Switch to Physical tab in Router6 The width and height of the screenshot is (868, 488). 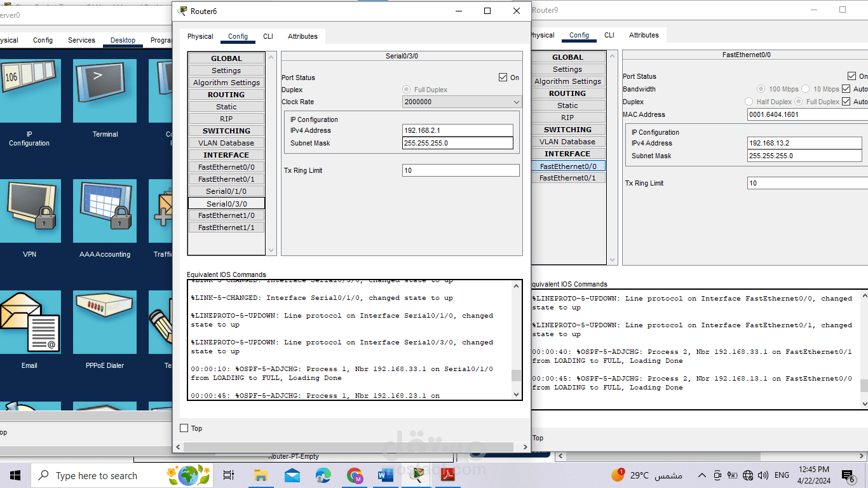tap(200, 36)
